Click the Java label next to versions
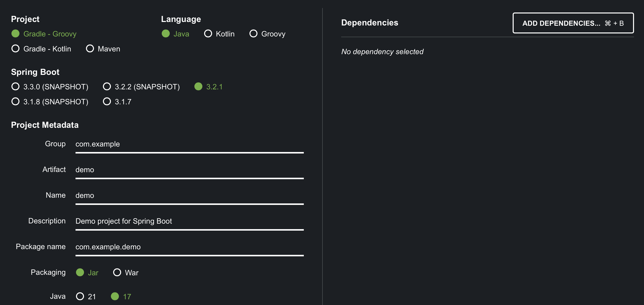The width and height of the screenshot is (644, 305). coord(58,296)
